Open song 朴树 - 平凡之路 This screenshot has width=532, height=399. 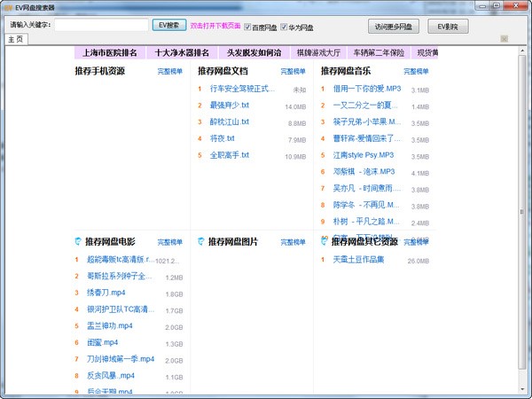(x=366, y=222)
